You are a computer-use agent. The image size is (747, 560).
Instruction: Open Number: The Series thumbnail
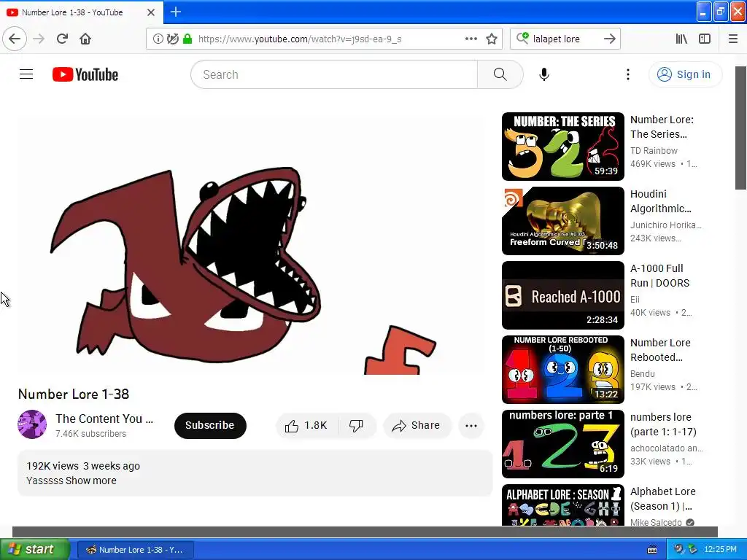pos(562,146)
